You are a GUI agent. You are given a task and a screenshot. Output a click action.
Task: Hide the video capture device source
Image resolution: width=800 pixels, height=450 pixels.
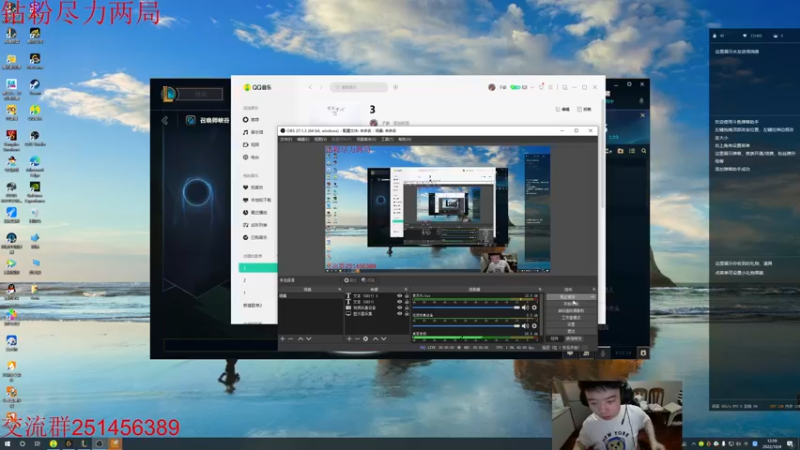click(x=399, y=308)
